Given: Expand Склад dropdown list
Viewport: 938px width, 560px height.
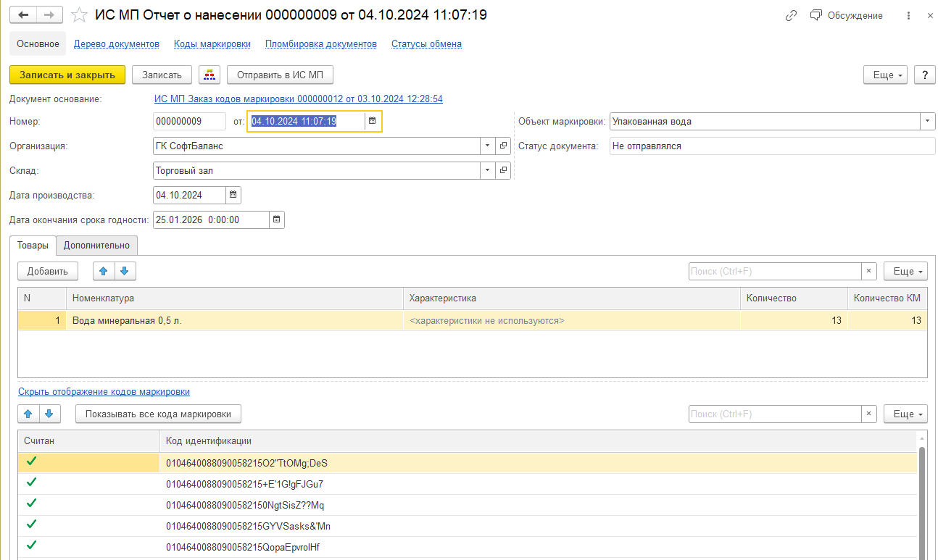Looking at the screenshot, I should pos(486,170).
